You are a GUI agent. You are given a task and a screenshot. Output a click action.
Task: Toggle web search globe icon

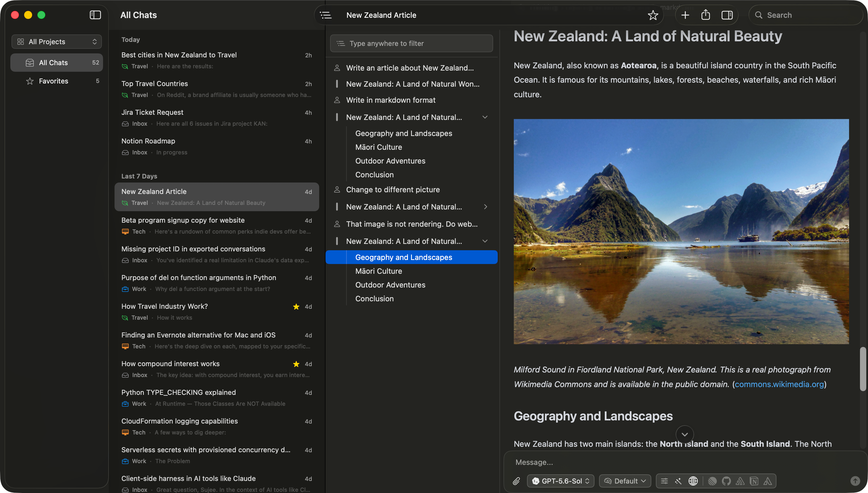pyautogui.click(x=693, y=481)
